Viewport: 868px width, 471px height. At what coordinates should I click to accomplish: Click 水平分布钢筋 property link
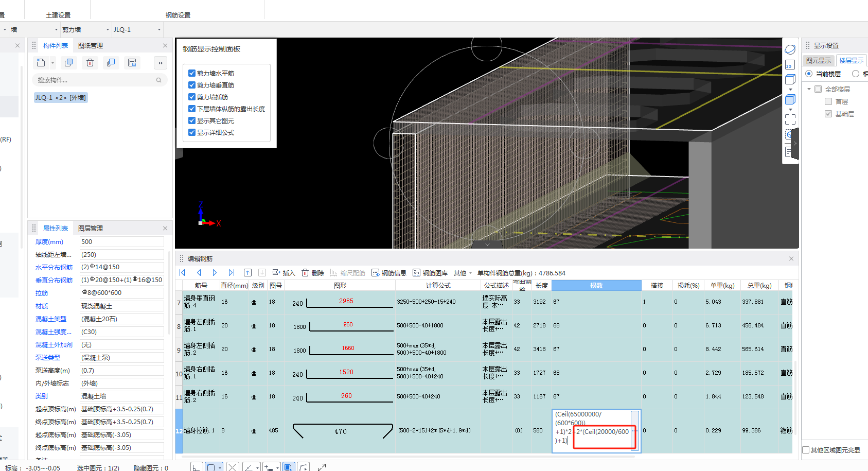click(x=54, y=267)
